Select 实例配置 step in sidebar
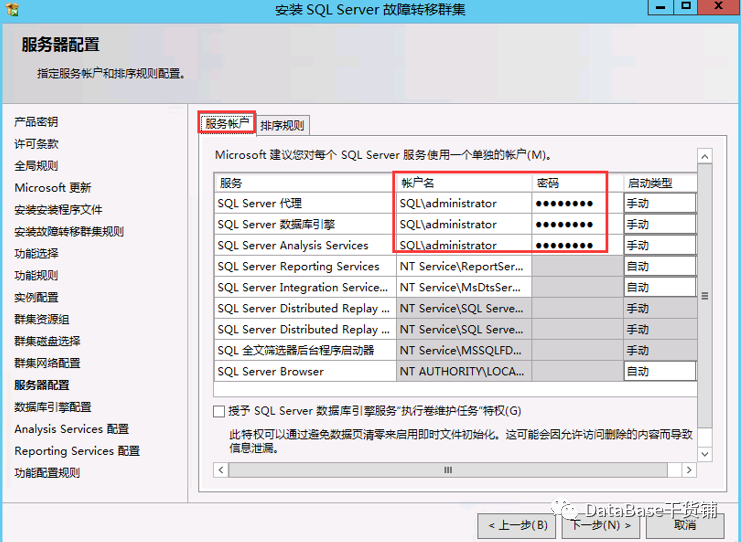Viewport: 741px width, 542px height. point(36,297)
